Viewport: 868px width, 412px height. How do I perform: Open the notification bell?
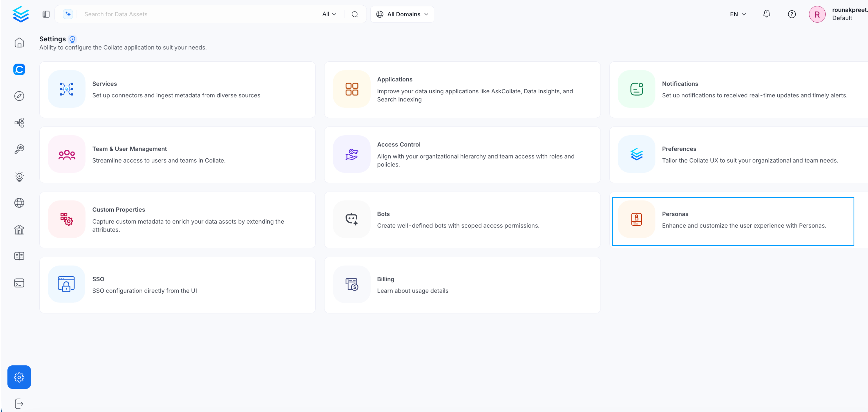[x=767, y=14]
